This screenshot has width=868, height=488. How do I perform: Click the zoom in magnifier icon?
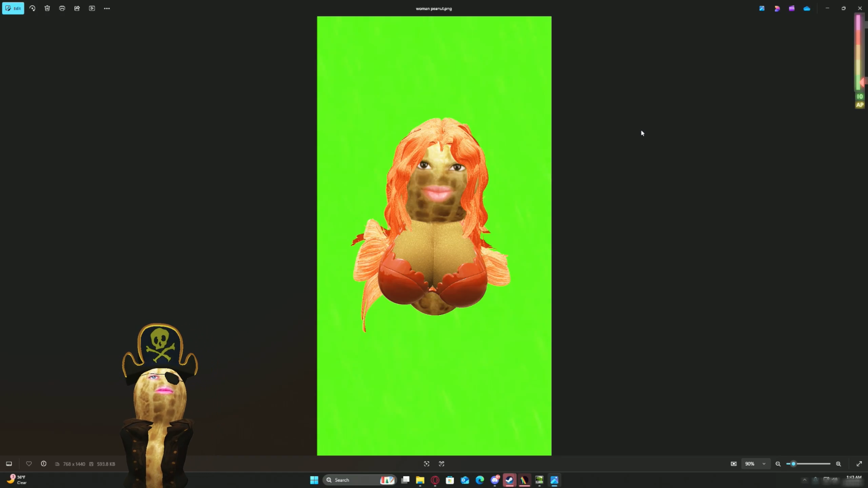pyautogui.click(x=839, y=464)
